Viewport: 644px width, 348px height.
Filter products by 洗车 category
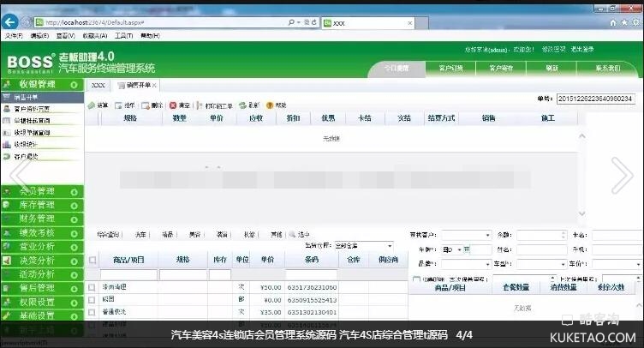(140, 235)
